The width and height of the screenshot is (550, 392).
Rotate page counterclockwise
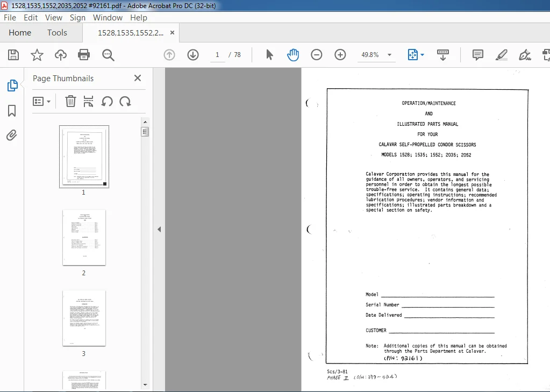(x=107, y=102)
